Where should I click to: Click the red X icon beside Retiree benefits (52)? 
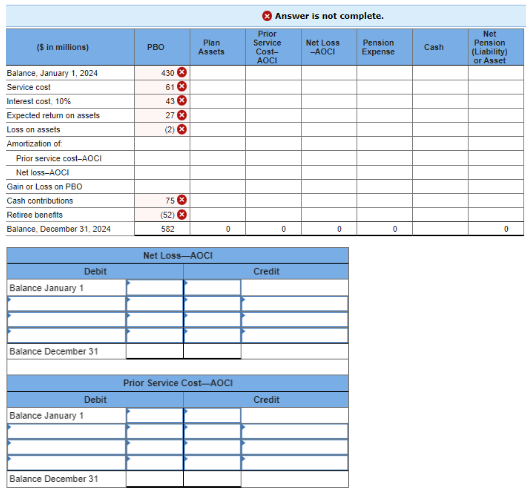coord(182,214)
